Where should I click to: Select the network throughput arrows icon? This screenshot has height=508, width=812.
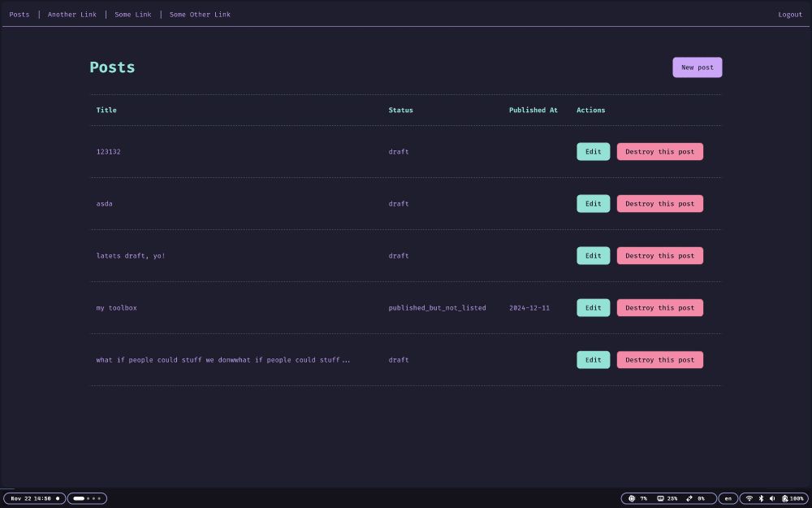tap(689, 498)
